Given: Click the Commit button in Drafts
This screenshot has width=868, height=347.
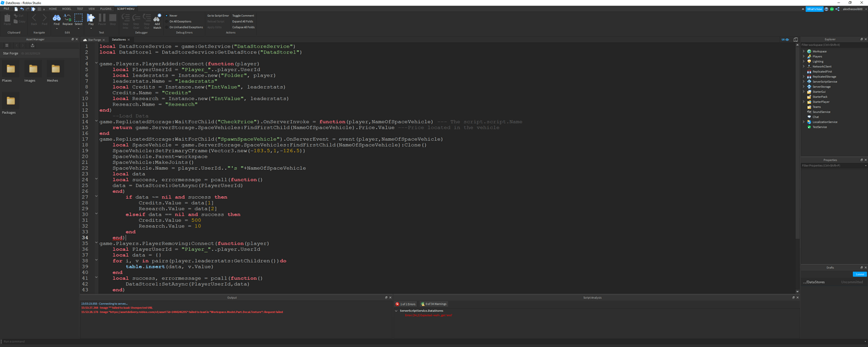Looking at the screenshot, I should coord(860,274).
